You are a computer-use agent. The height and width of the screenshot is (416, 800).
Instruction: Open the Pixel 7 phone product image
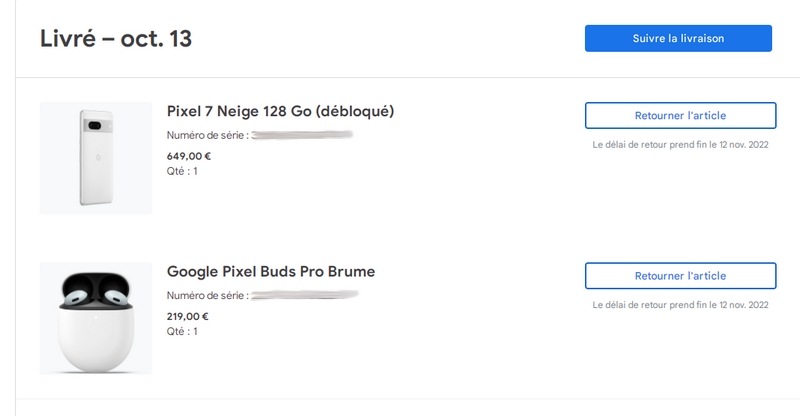(x=96, y=158)
